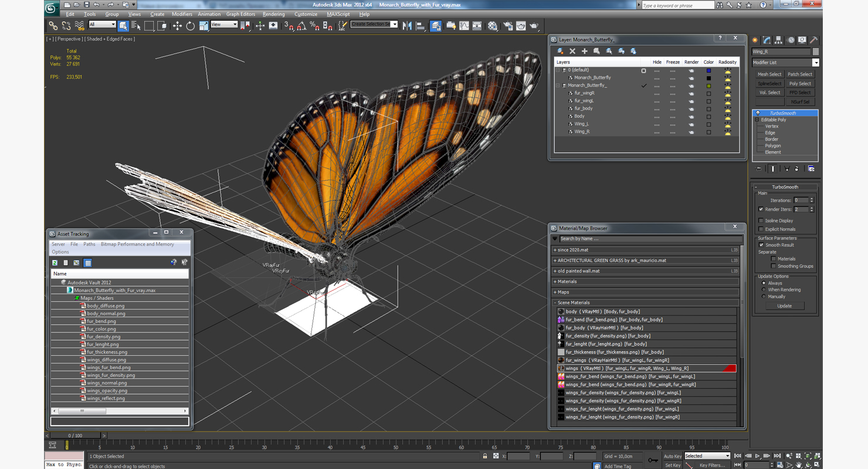This screenshot has height=469, width=868.
Task: Click the Auto Key button
Action: pyautogui.click(x=673, y=456)
